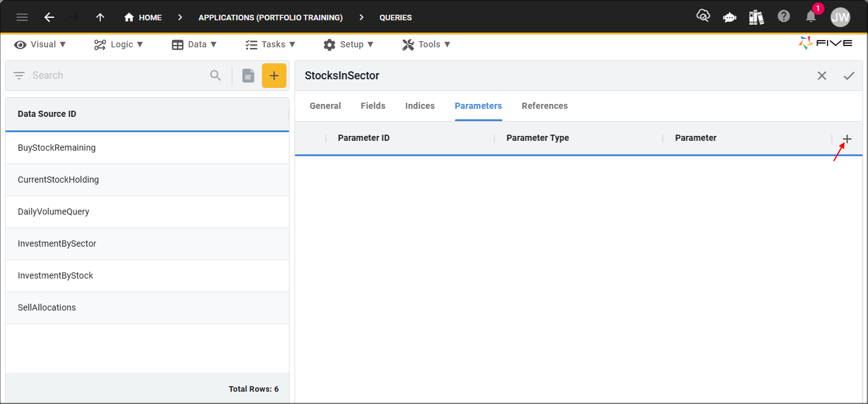
Task: Click the back arrow in top bar
Action: [49, 17]
